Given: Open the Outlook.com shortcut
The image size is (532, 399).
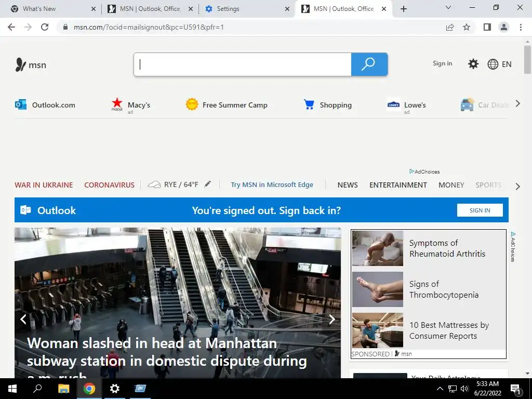Looking at the screenshot, I should (45, 105).
